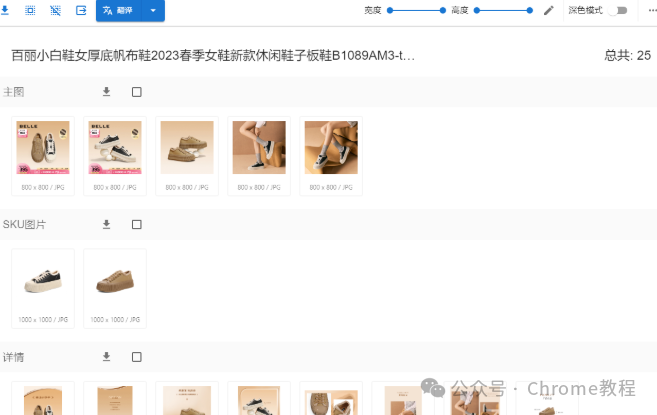The image size is (657, 415).
Task: Download all images in the SKU图片 section
Action: click(106, 224)
